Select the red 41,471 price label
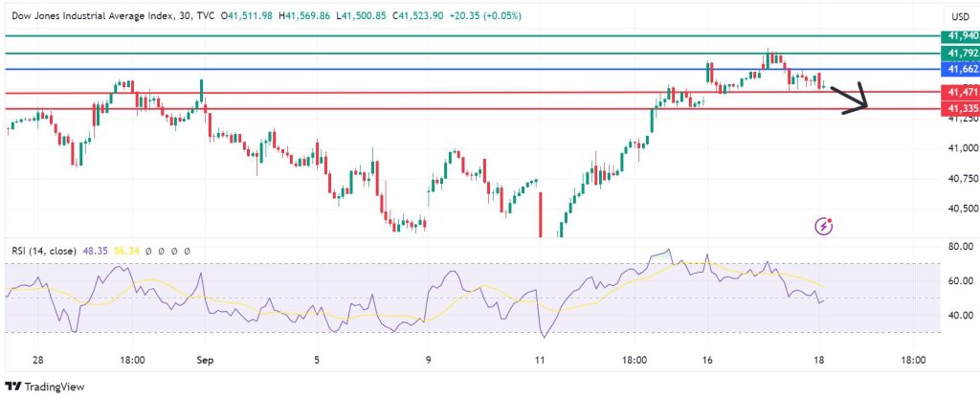 click(x=961, y=93)
